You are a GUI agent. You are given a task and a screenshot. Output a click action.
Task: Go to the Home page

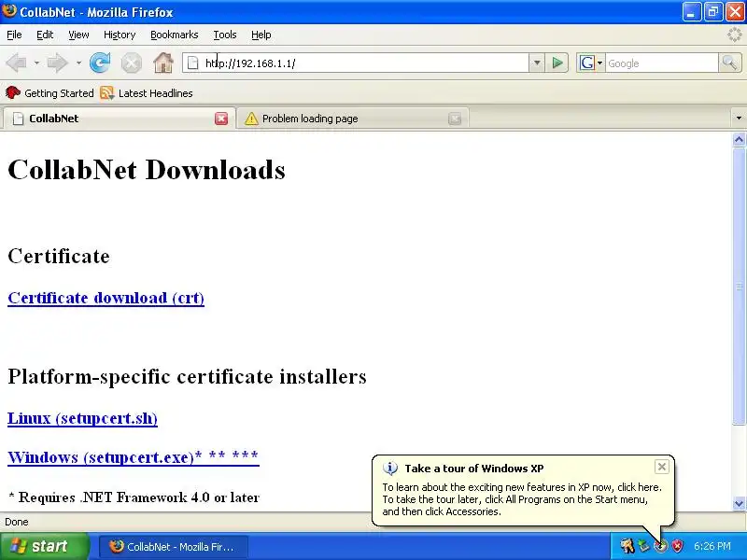[163, 63]
